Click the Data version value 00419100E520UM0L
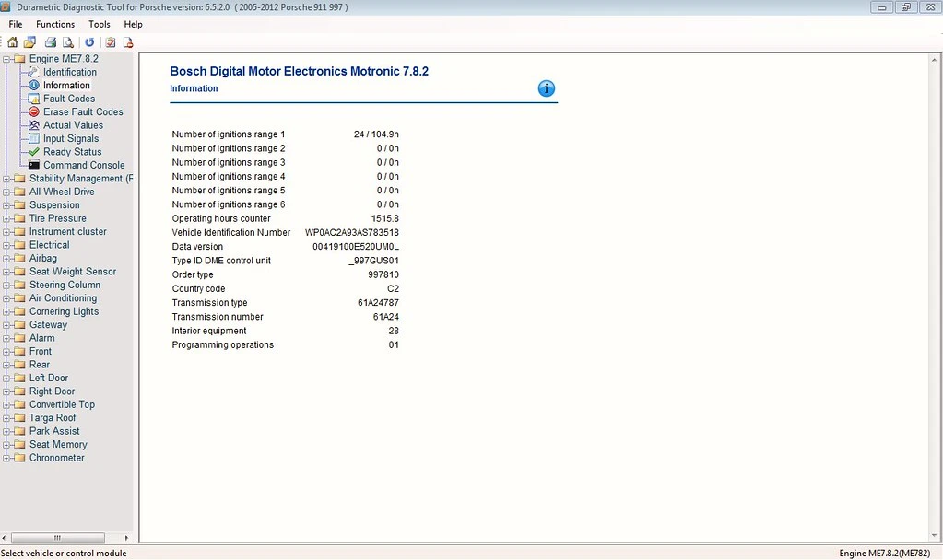This screenshot has width=943, height=560. (x=356, y=247)
